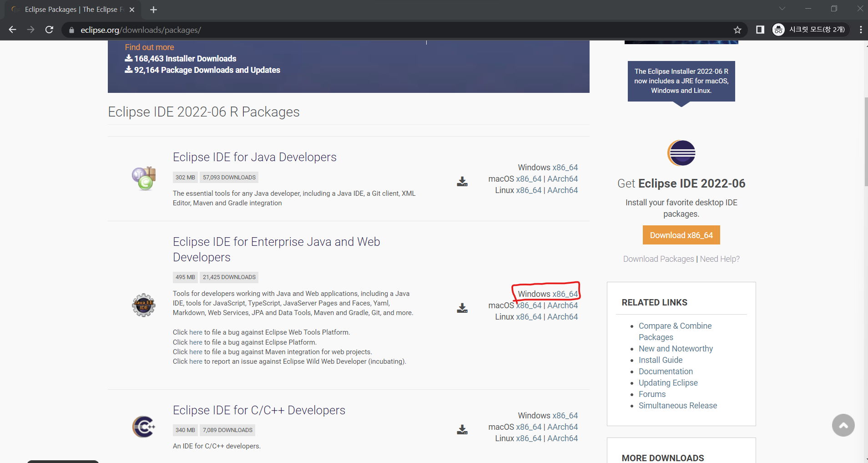
Task: Open Compare & Combine Packages link
Action: [675, 331]
